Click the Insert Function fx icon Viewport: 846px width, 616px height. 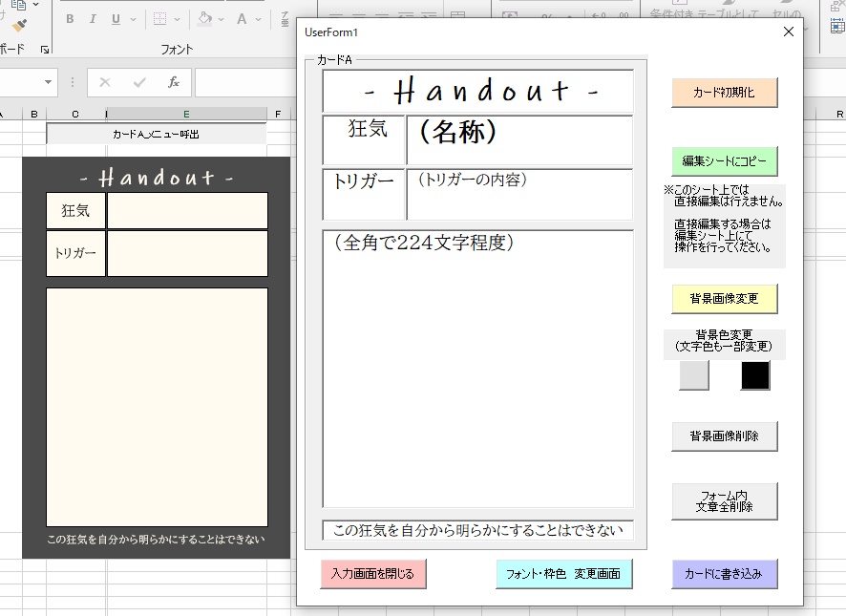pyautogui.click(x=173, y=82)
